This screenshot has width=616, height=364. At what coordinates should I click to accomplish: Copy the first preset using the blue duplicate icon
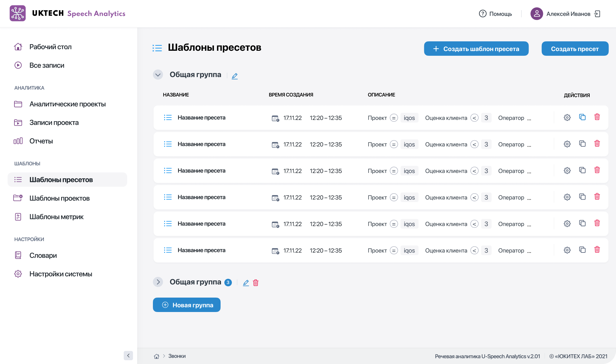coord(582,117)
